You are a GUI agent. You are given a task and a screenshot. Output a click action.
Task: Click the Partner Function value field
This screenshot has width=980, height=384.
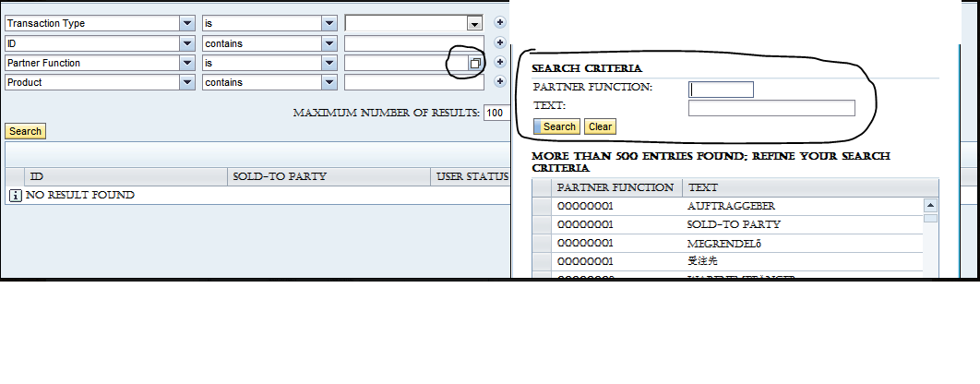(406, 63)
